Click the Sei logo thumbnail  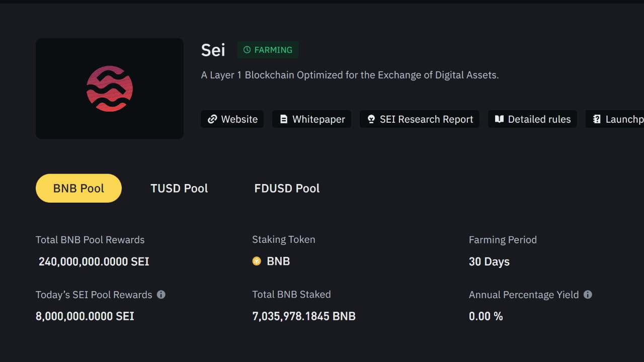click(x=110, y=88)
